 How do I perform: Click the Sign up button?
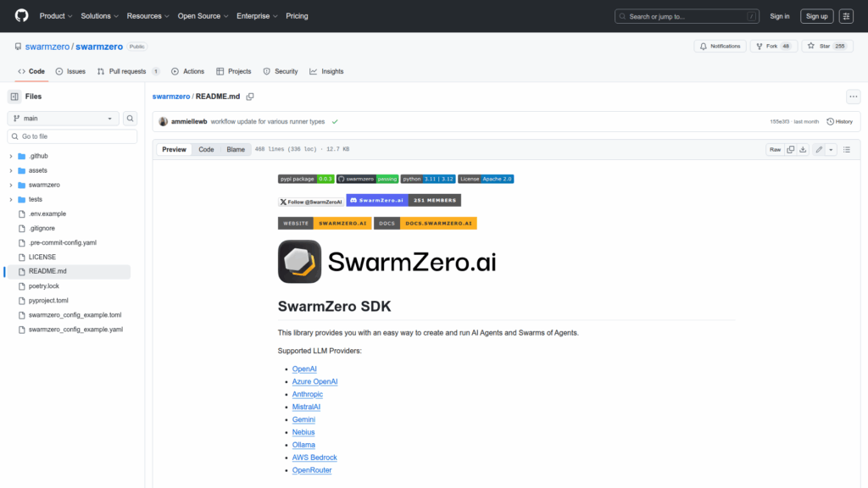[816, 16]
